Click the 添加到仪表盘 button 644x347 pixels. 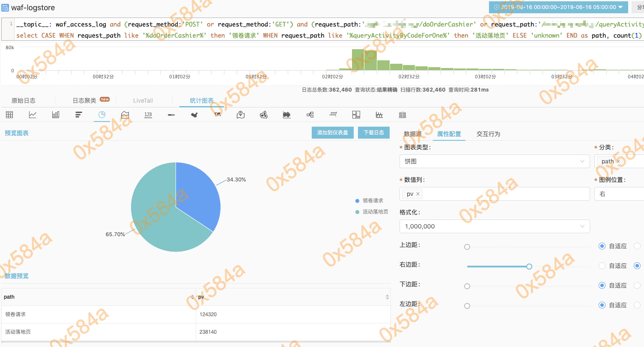click(x=332, y=133)
